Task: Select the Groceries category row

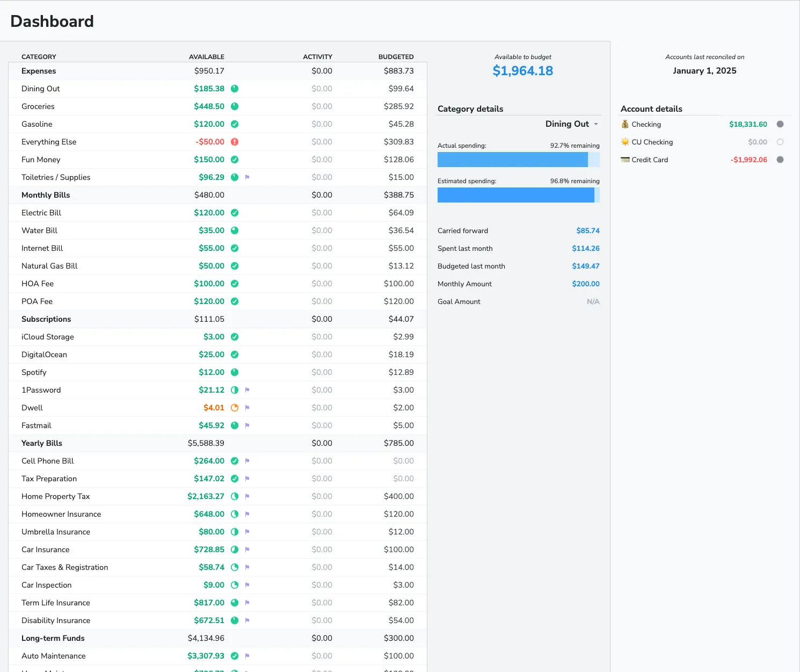Action: pos(38,106)
